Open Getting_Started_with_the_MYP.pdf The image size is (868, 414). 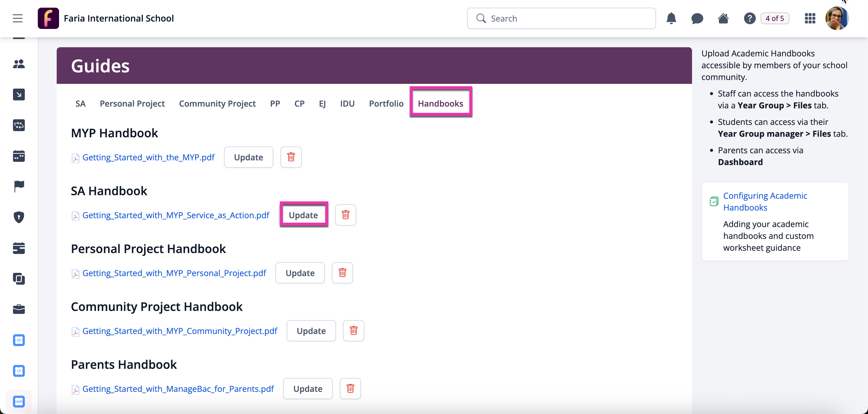point(148,157)
